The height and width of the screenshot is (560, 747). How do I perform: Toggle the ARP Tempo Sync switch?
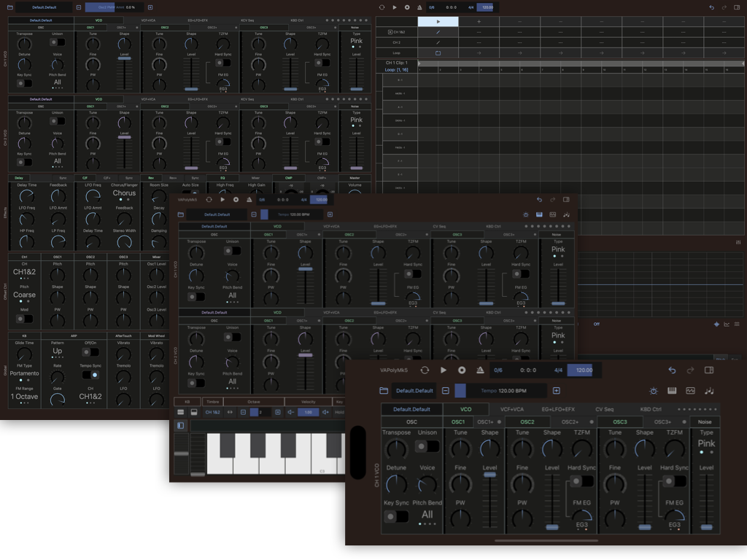point(90,374)
